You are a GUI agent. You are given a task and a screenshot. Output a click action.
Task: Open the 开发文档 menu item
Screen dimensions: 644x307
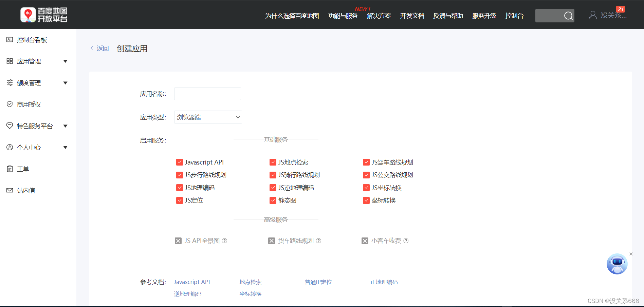412,16
